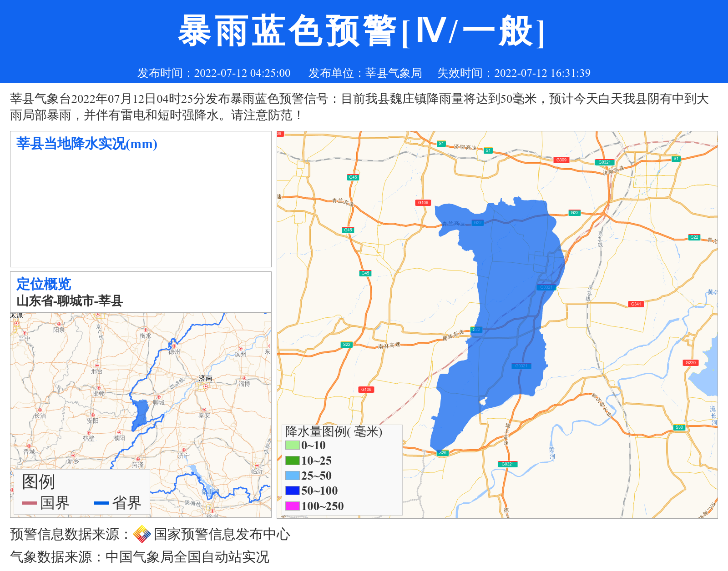Screen dimensions: 728x571
Task: Click the G309 road shield on the map
Action: (561, 160)
